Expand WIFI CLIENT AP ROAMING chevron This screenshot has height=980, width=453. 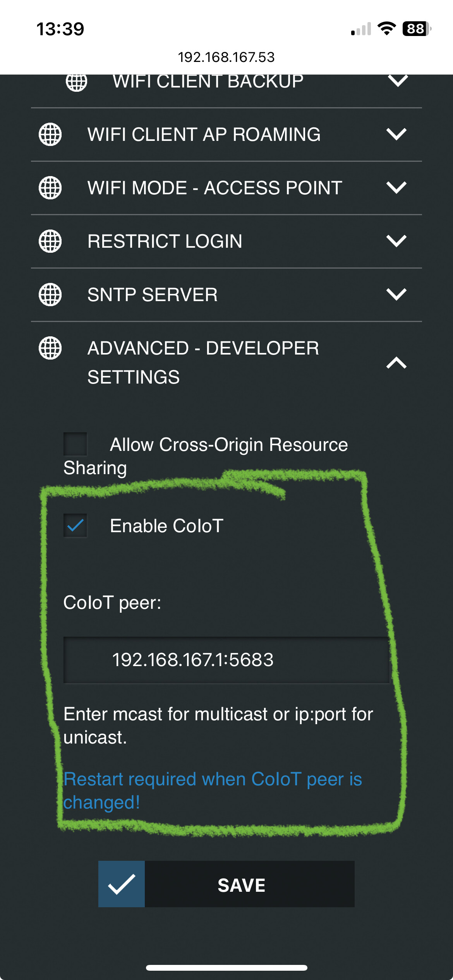pyautogui.click(x=396, y=134)
